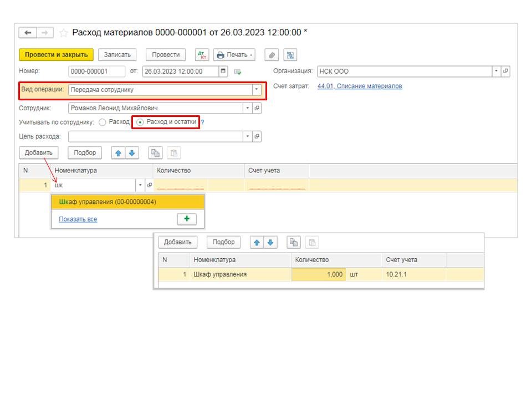
Task: Click the Показать все link
Action: tap(78, 219)
